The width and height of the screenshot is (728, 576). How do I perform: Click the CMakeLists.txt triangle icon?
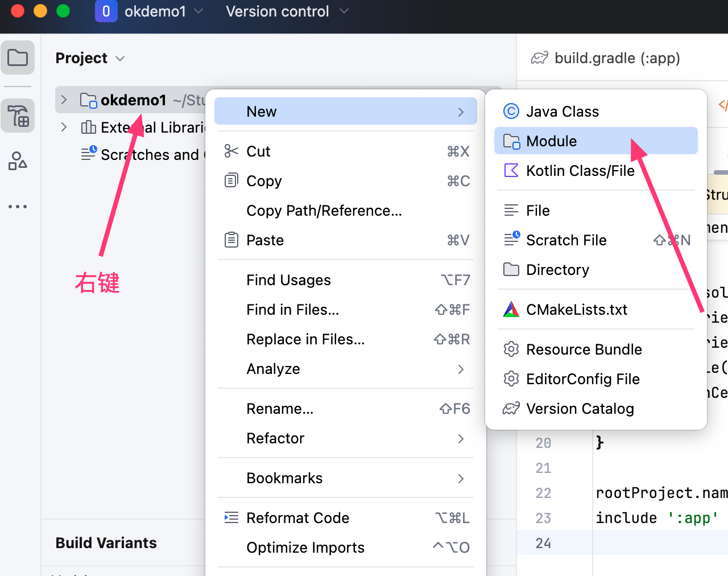pos(511,309)
